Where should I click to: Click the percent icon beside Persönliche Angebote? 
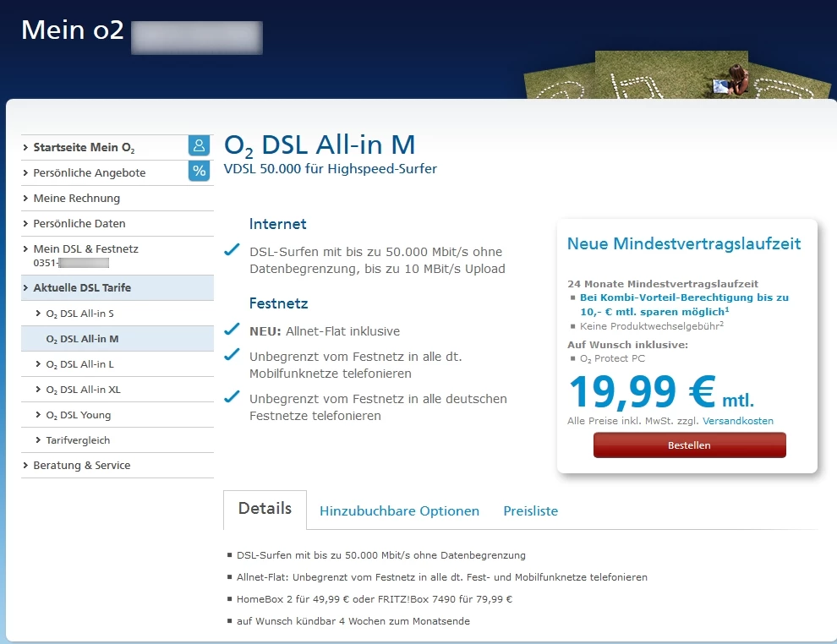[x=199, y=171]
